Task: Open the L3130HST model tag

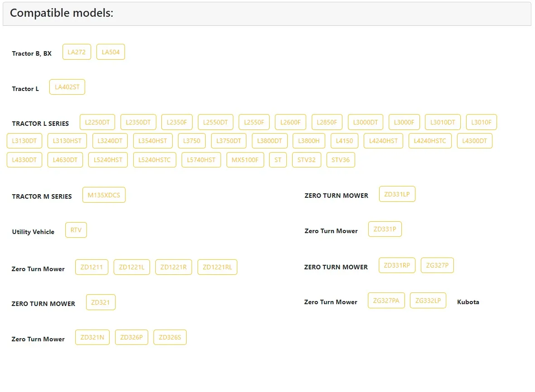Action: [x=67, y=141]
